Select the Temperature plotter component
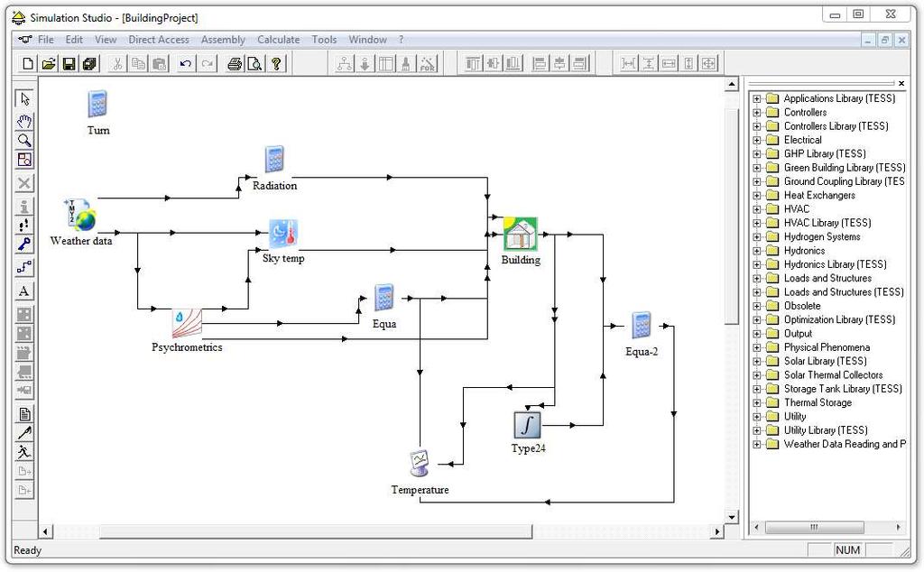This screenshot has height=572, width=924. (x=420, y=465)
